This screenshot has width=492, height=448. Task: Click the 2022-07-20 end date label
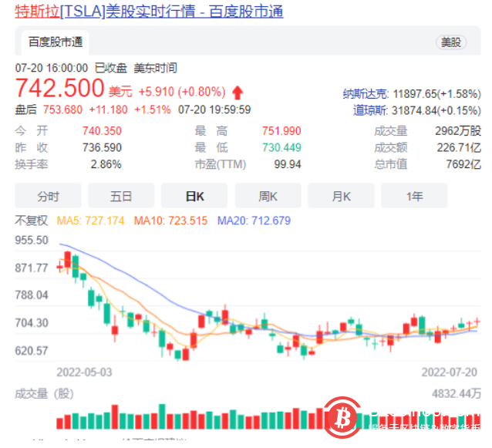click(x=449, y=372)
